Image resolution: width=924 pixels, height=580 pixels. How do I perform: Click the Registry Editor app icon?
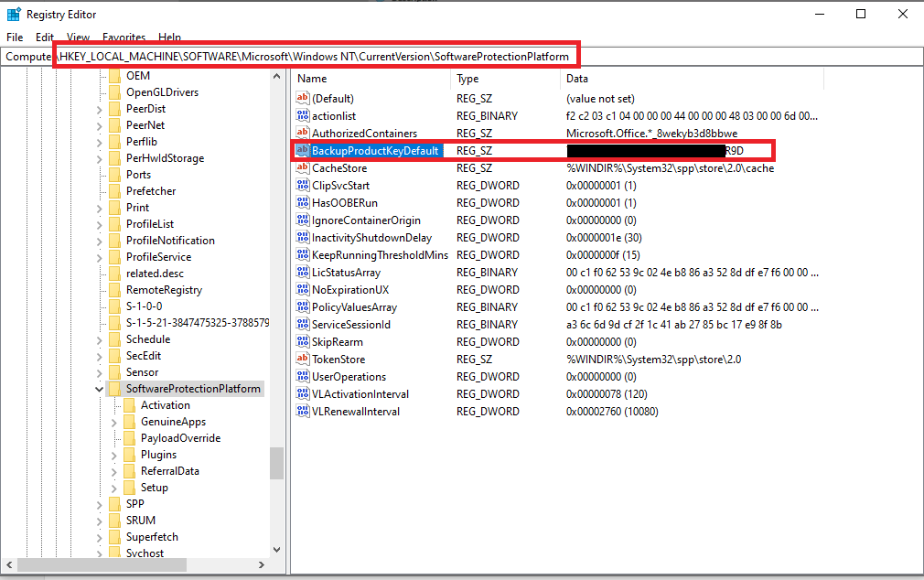click(x=13, y=14)
